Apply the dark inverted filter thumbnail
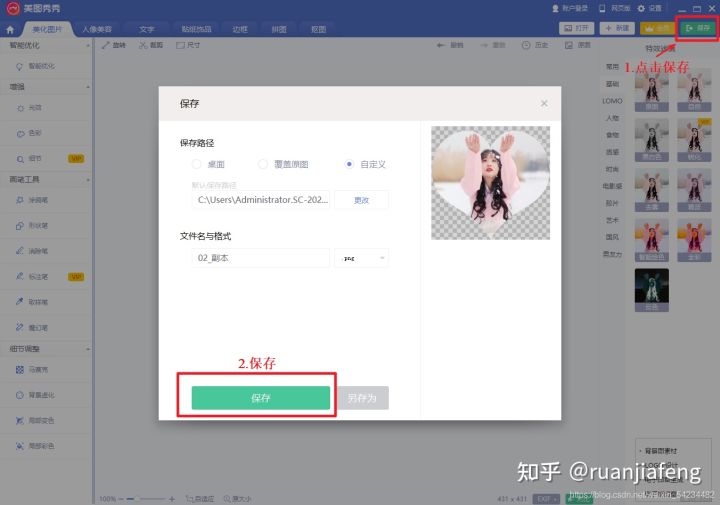Screen dimensions: 720x505 (652, 290)
